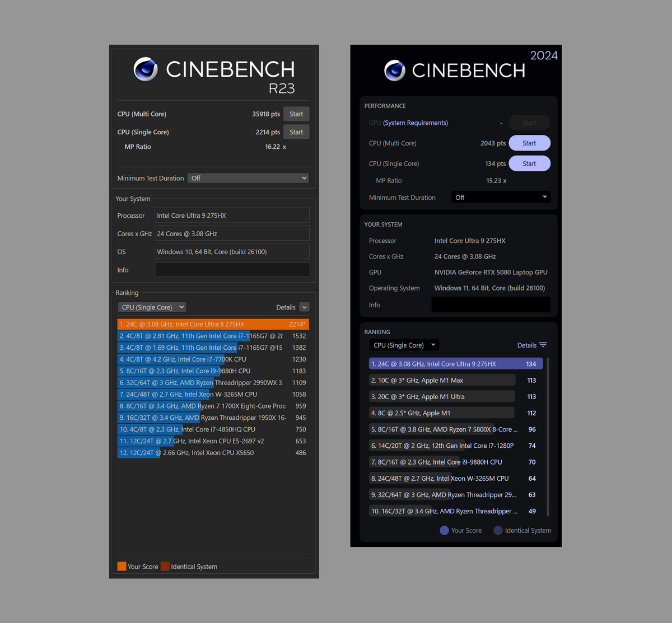Select 2024 ranking row Xeon W-3265M

point(456,479)
